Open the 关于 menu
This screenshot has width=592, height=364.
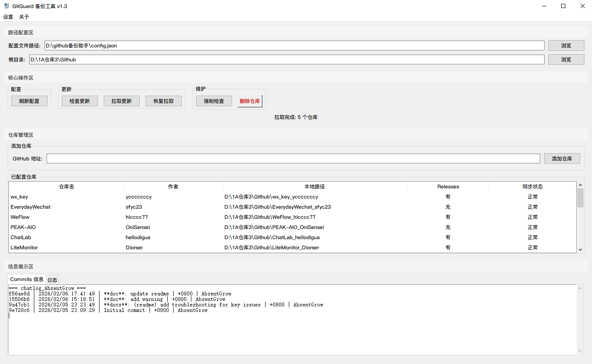(24, 17)
